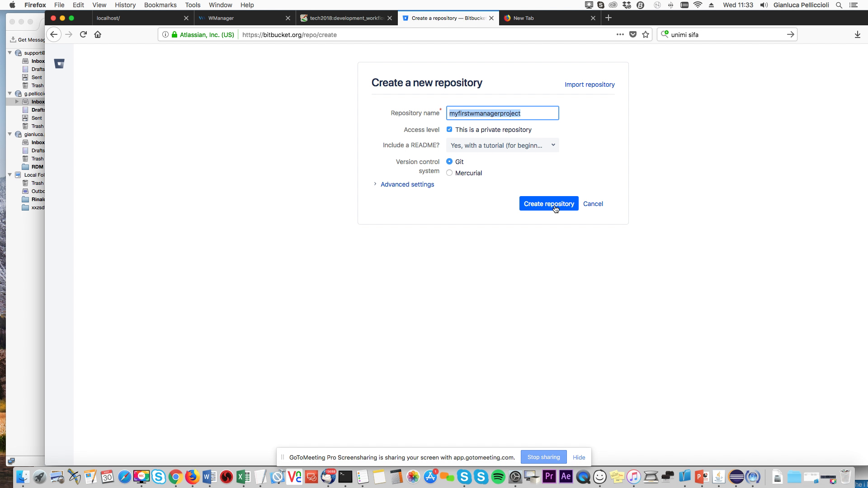Viewport: 868px width, 488px height.
Task: Open a new browser tab
Action: 609,18
